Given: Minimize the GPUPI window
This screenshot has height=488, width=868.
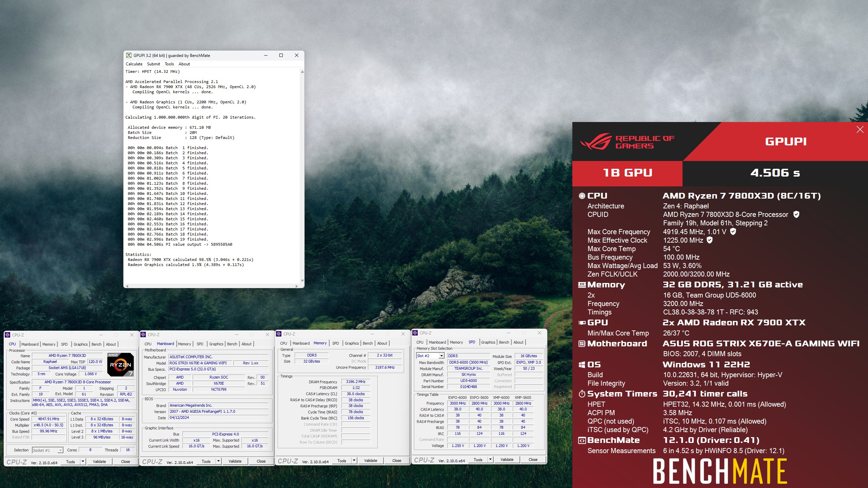Looking at the screenshot, I should [x=266, y=55].
